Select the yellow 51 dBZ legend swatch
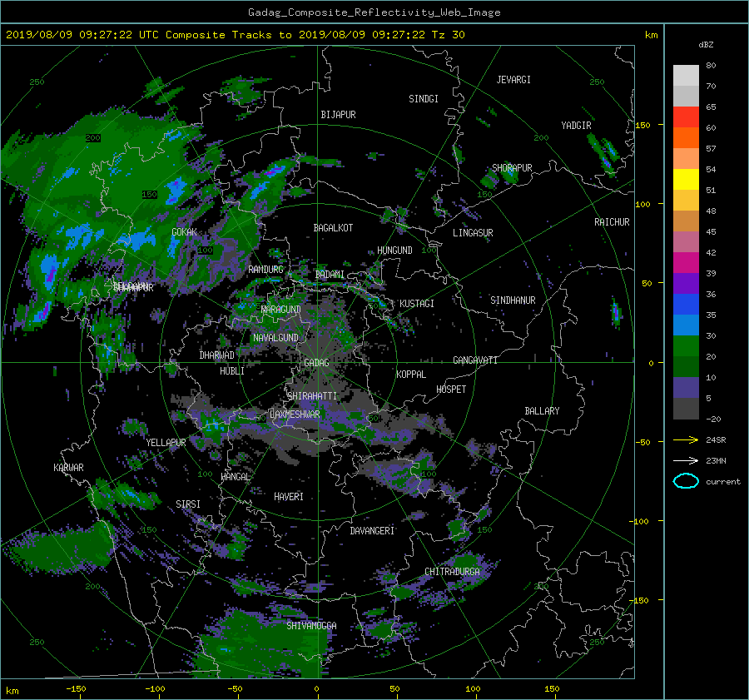 pyautogui.click(x=686, y=180)
